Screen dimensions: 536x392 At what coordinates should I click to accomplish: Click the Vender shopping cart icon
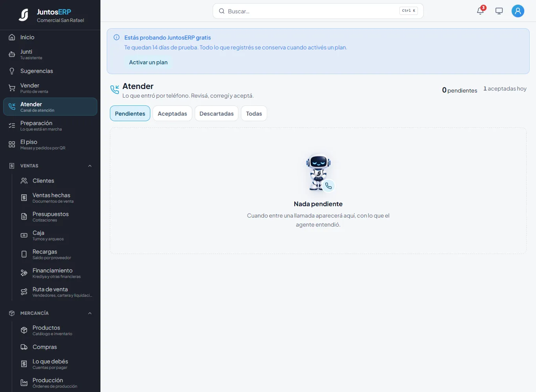pyautogui.click(x=12, y=88)
